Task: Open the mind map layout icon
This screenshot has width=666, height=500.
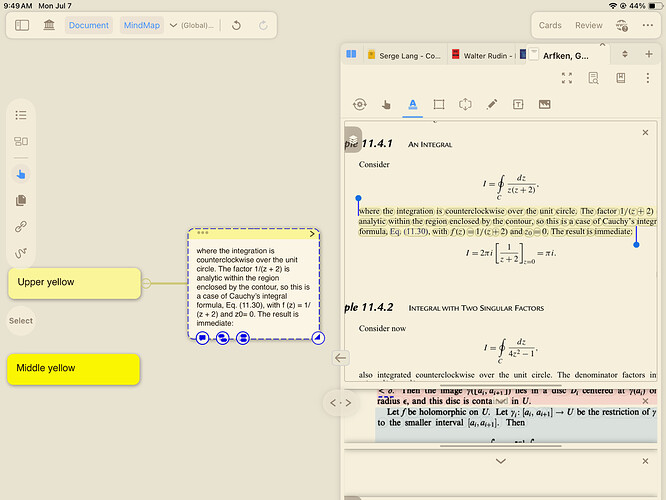Action: 21,141
